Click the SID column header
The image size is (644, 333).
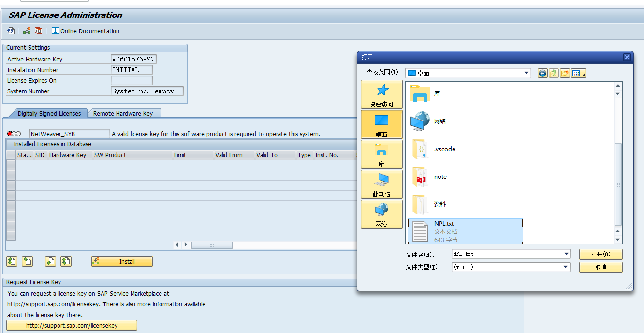pyautogui.click(x=41, y=155)
